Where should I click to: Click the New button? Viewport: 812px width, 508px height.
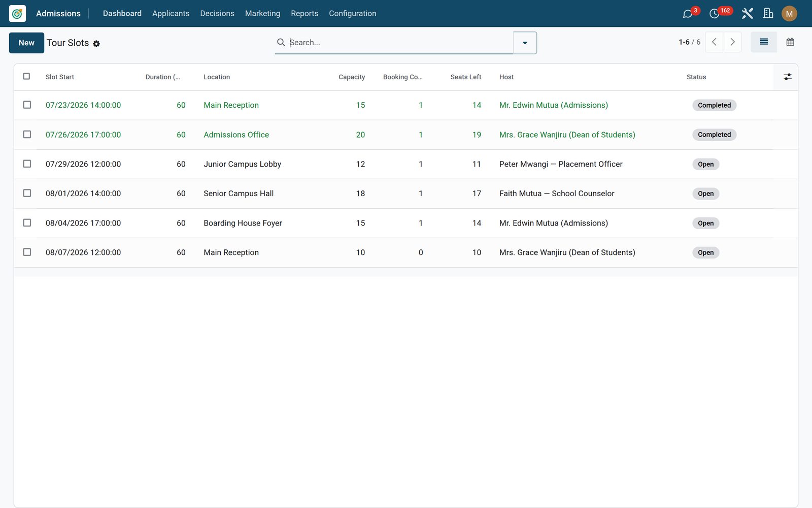[x=26, y=43]
